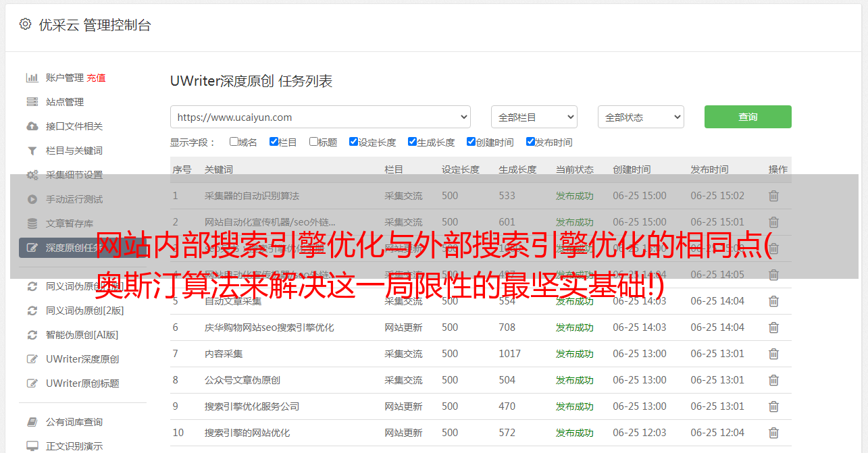Image resolution: width=868 pixels, height=453 pixels.
Task: Open 手动运行测试 via its play icon
Action: [32, 199]
